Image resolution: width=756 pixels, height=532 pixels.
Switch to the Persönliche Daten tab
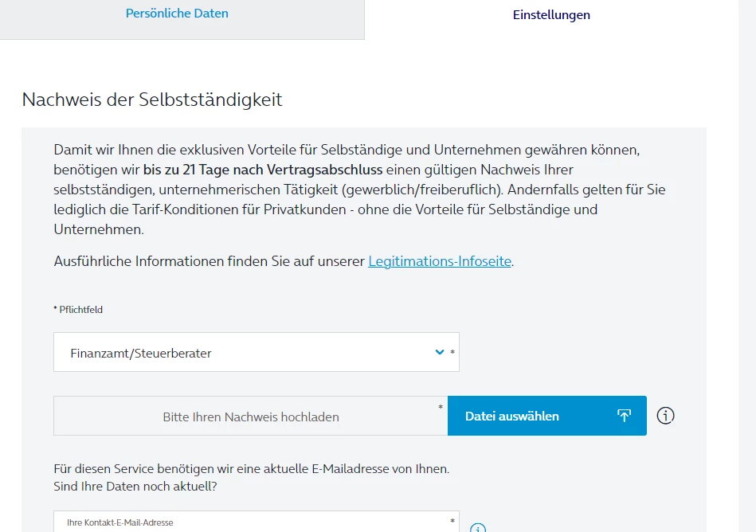tap(177, 14)
